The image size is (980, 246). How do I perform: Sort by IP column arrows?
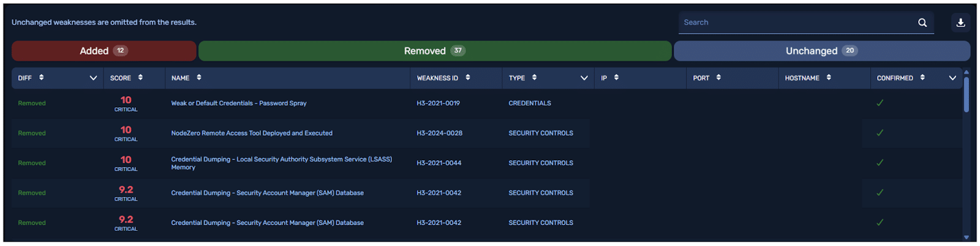[x=616, y=78]
